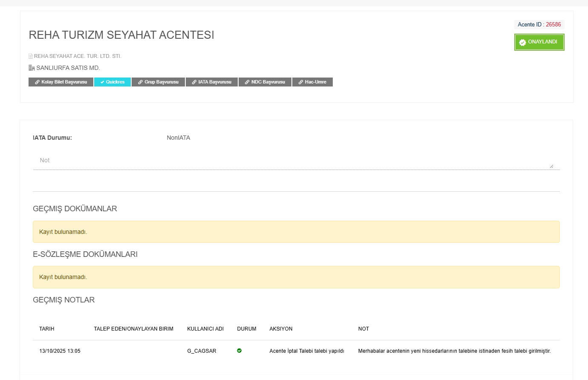This screenshot has height=380, width=588.
Task: Open the IATA Başvurusu link
Action: [x=212, y=82]
